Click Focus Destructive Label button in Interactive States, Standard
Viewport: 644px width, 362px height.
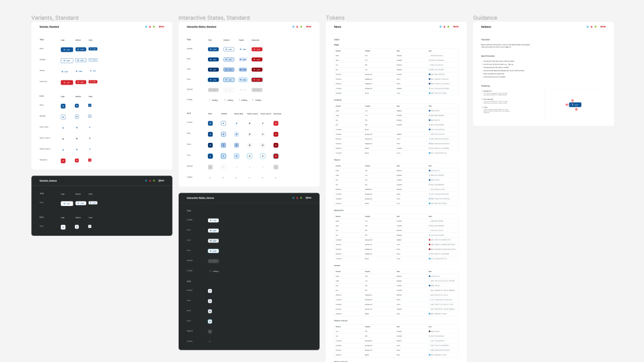(x=257, y=80)
